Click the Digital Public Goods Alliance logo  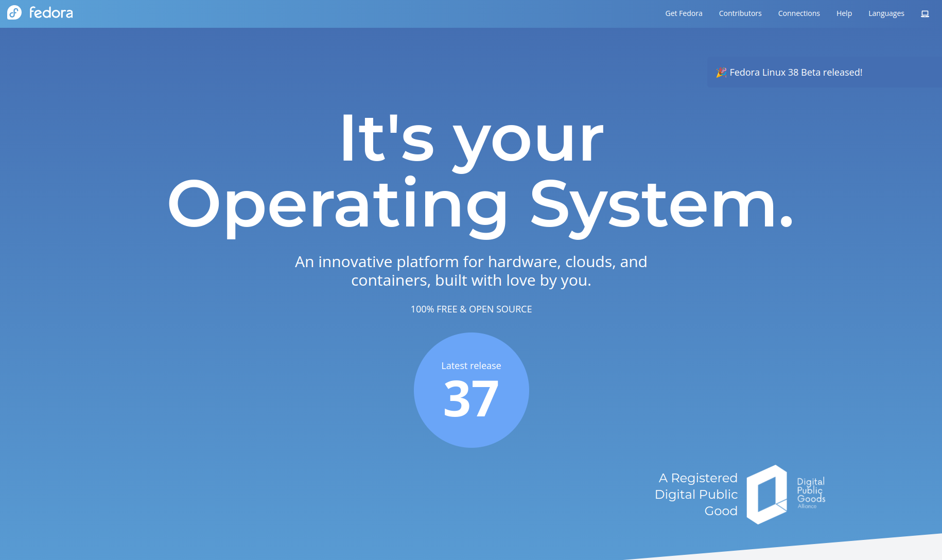pos(786,495)
